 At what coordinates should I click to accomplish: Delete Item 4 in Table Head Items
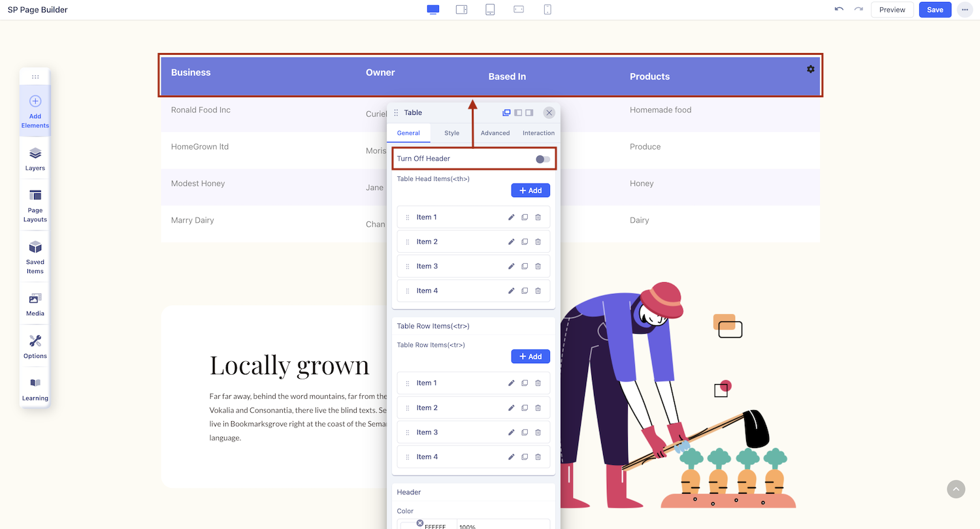pyautogui.click(x=538, y=291)
